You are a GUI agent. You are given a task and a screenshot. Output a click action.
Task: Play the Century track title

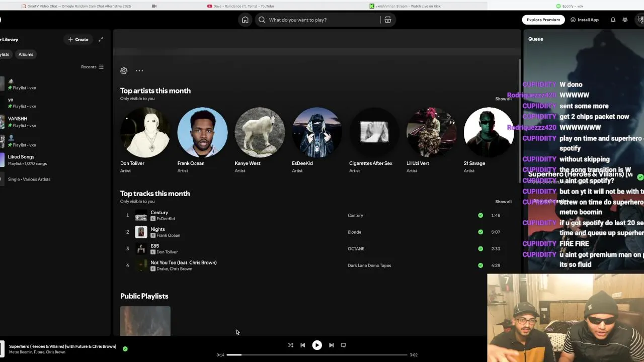click(159, 213)
